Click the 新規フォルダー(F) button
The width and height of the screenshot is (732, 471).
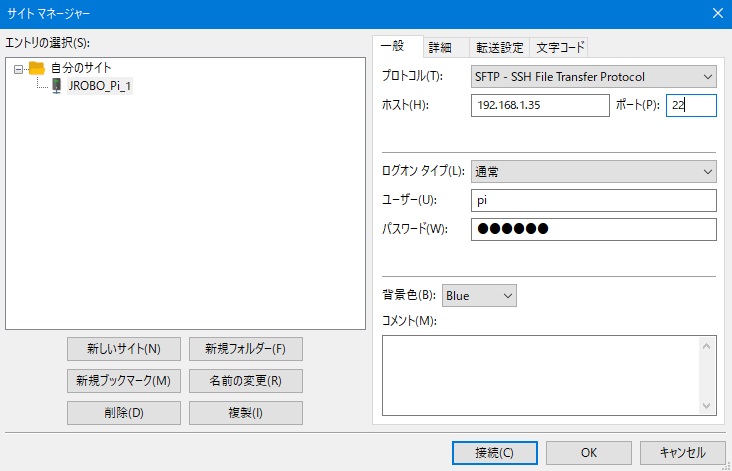[x=246, y=349]
